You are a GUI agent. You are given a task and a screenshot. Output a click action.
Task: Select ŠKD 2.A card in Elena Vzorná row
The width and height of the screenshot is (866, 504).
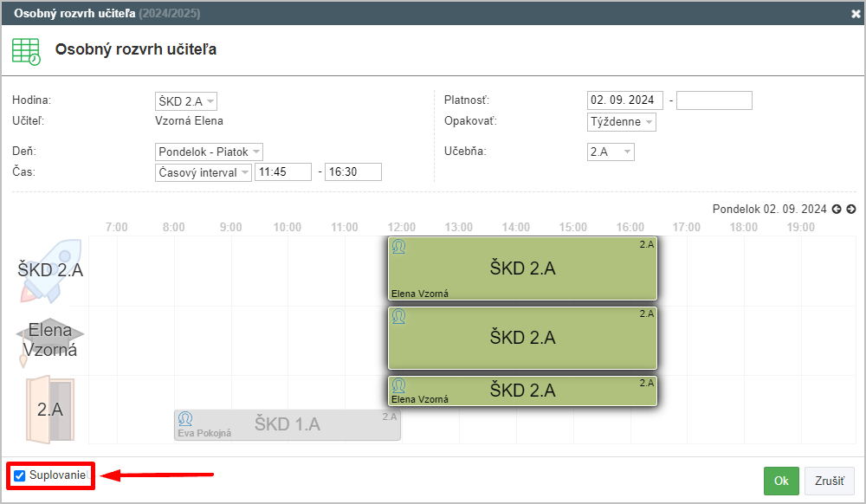click(522, 338)
